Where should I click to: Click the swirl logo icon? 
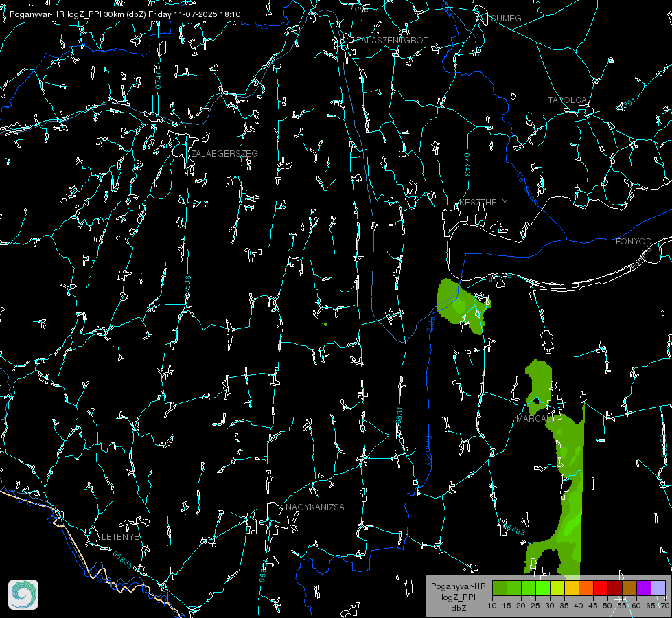click(x=23, y=595)
